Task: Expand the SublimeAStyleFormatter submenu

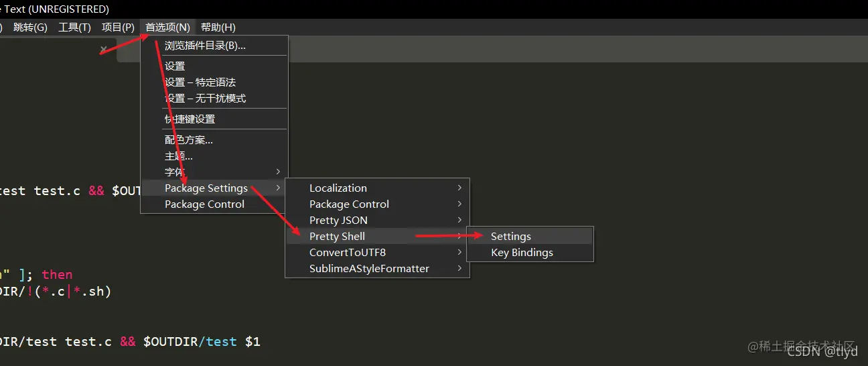Action: (377, 268)
